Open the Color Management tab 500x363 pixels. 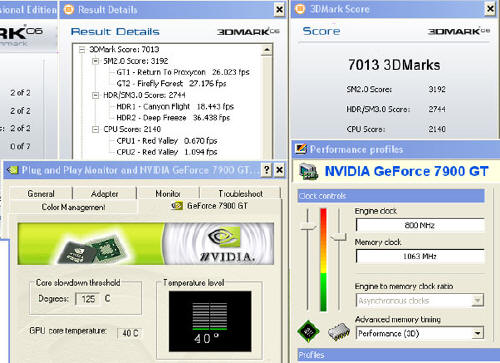click(73, 207)
